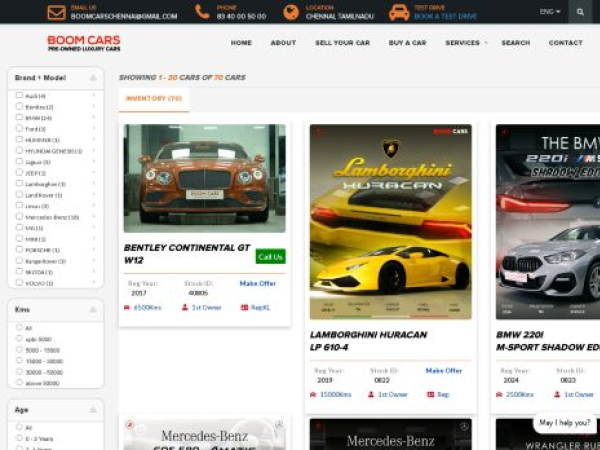Click owner icon on Bentley card

coord(185,307)
